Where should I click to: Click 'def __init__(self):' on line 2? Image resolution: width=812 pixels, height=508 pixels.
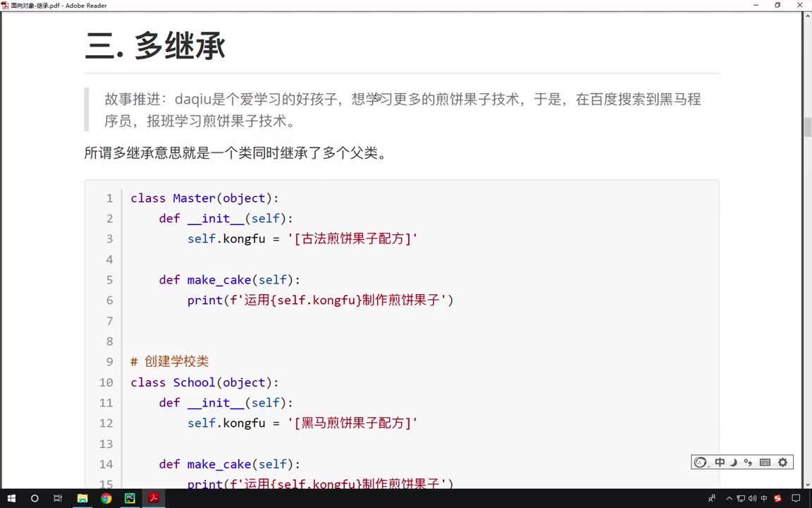(x=226, y=218)
